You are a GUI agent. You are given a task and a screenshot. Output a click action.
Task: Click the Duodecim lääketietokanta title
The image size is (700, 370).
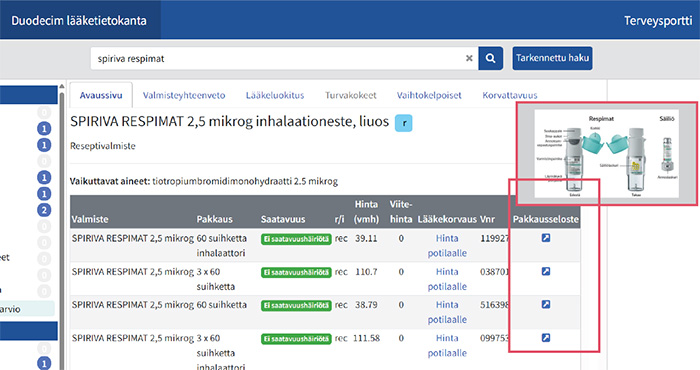[x=79, y=21]
